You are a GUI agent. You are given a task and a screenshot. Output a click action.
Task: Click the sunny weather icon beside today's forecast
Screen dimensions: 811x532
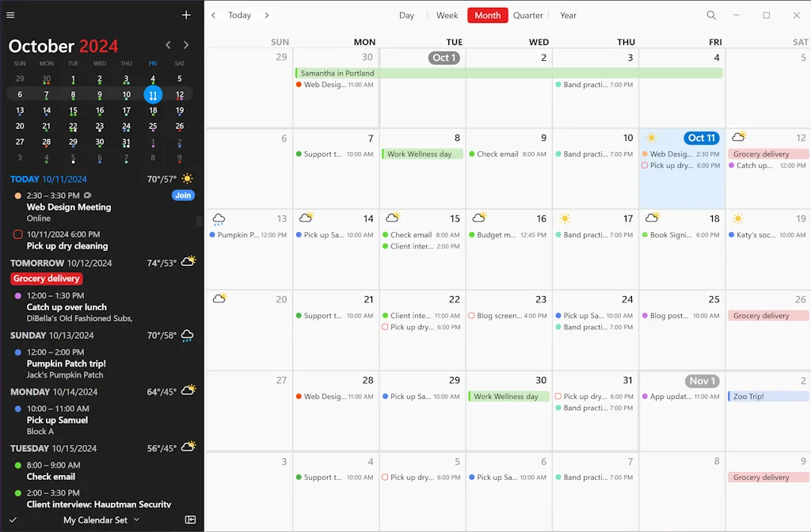point(188,179)
